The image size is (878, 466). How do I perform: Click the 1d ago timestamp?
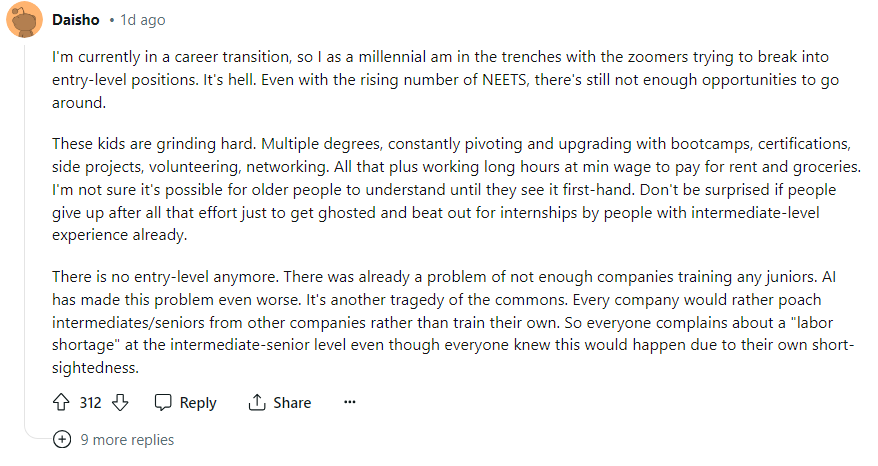click(x=141, y=20)
